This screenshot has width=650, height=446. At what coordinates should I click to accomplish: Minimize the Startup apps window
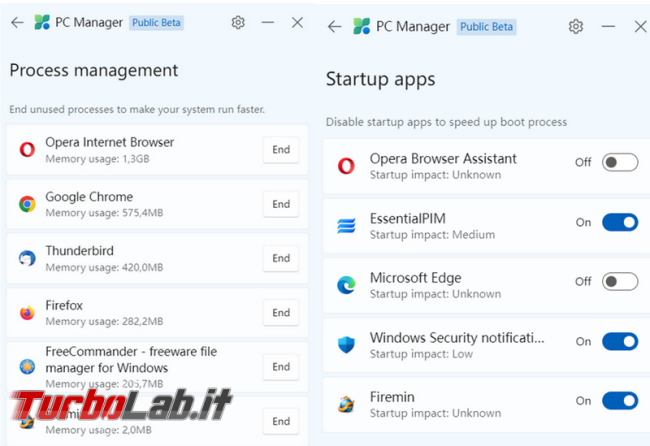[x=608, y=27]
